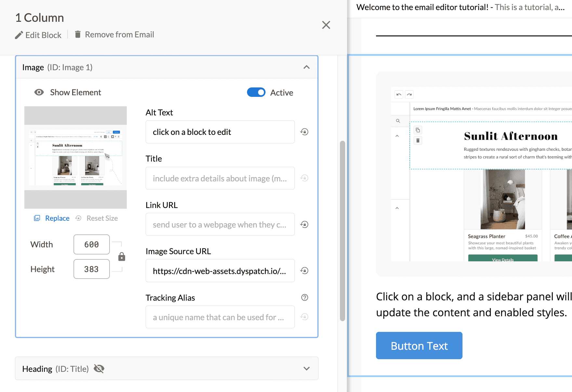Click the search magnifier in the preview sidebar
This screenshot has width=572, height=392.
398,121
